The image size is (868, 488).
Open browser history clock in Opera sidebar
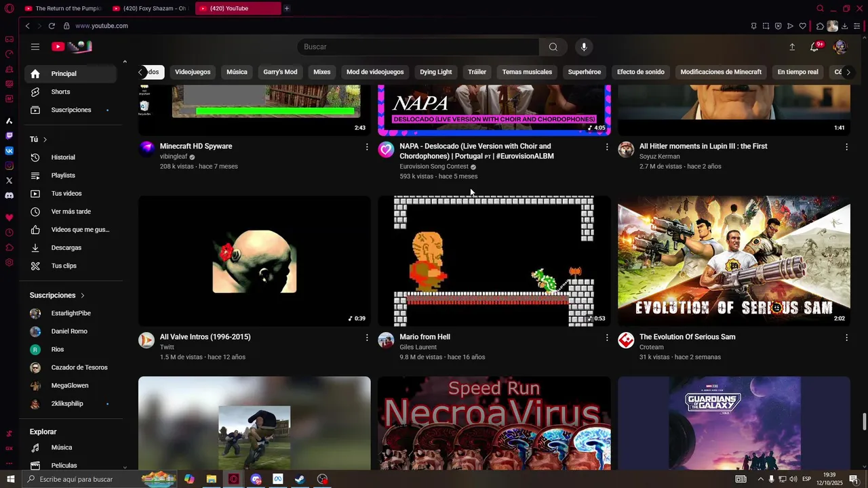tap(9, 232)
